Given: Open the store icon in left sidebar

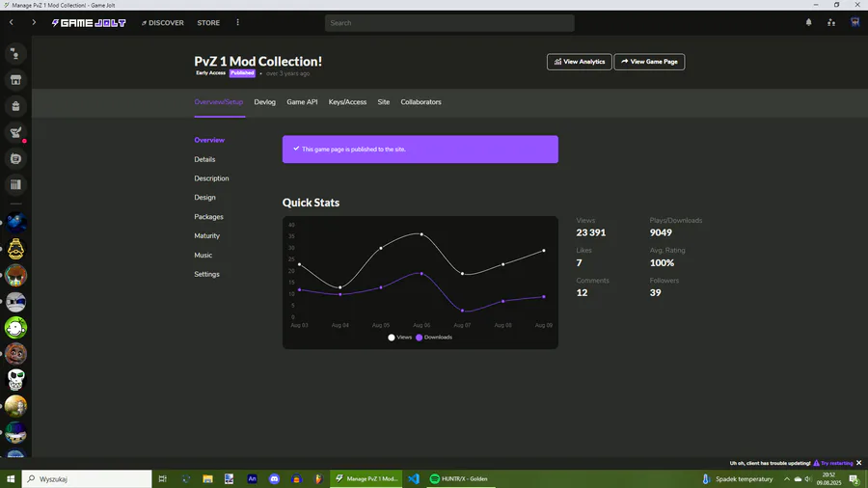Looking at the screenshot, I should 15,80.
